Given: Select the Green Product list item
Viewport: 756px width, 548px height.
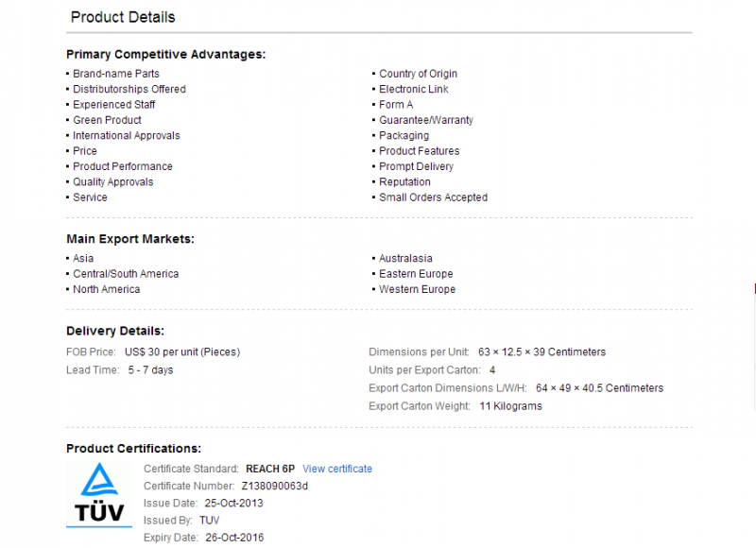Looking at the screenshot, I should point(107,120).
